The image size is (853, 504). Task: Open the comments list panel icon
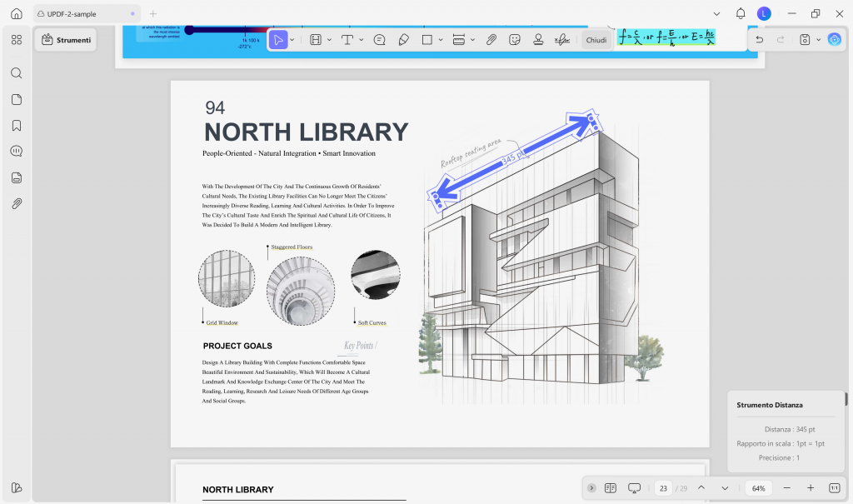17,152
